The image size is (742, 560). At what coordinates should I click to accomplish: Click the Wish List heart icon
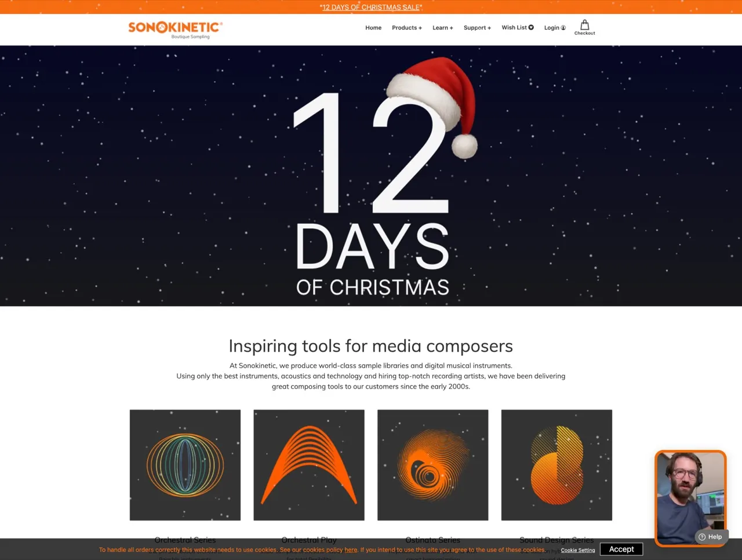(530, 27)
